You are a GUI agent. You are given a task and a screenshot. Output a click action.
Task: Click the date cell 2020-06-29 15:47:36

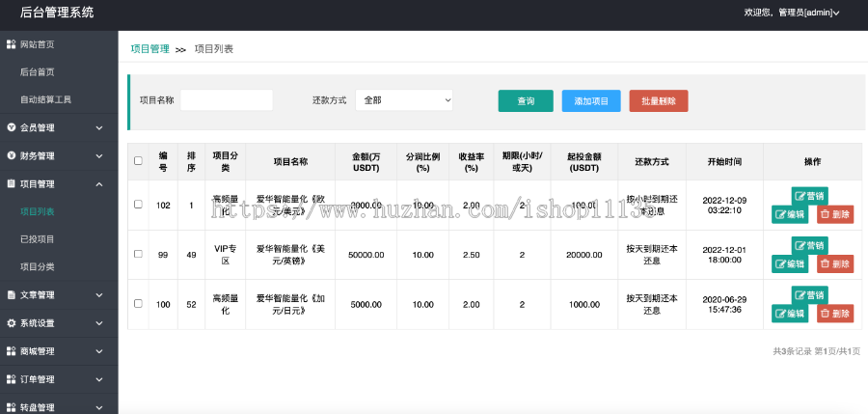(x=724, y=304)
